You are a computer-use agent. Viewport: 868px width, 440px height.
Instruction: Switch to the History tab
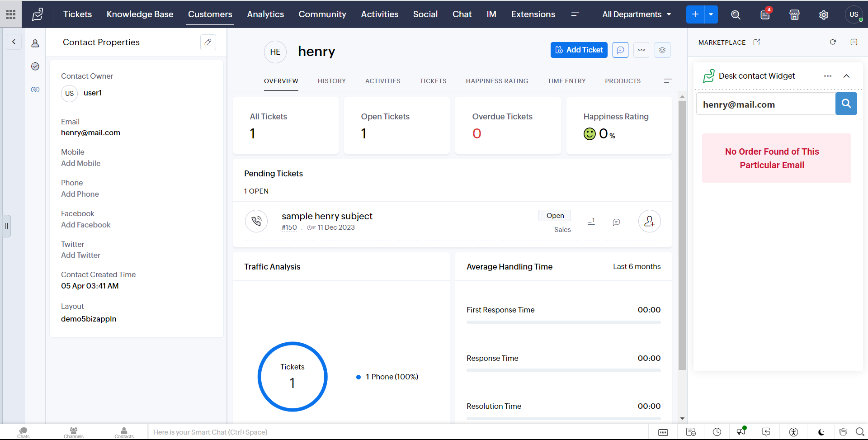tap(331, 81)
